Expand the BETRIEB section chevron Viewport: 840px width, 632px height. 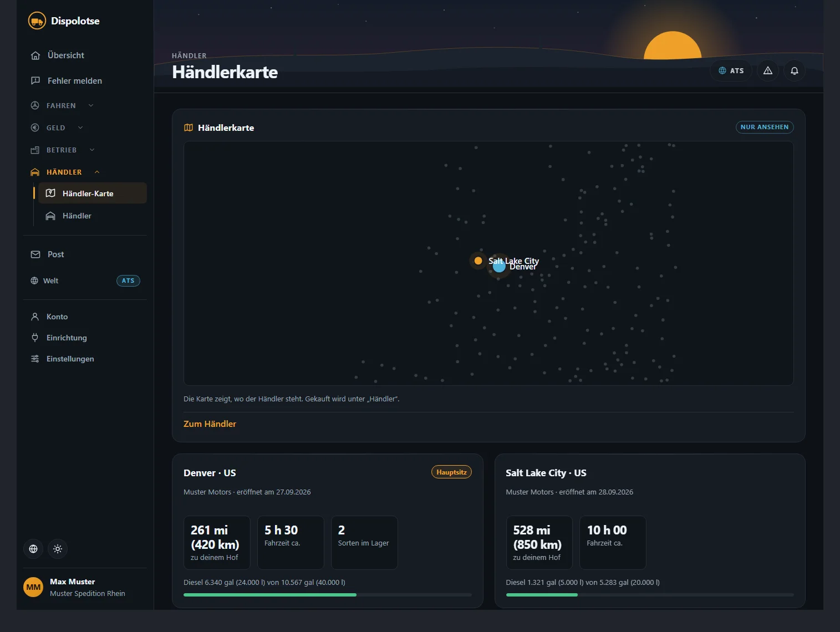click(x=92, y=150)
